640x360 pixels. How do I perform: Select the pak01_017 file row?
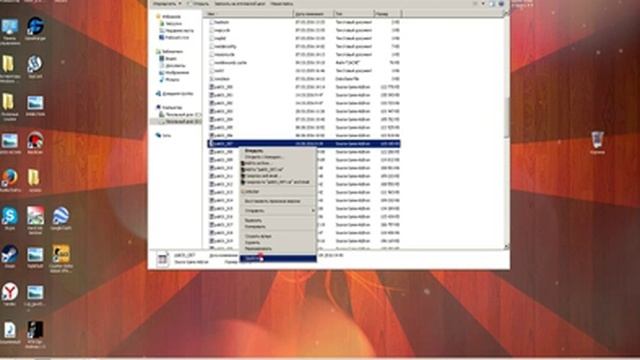point(304,225)
